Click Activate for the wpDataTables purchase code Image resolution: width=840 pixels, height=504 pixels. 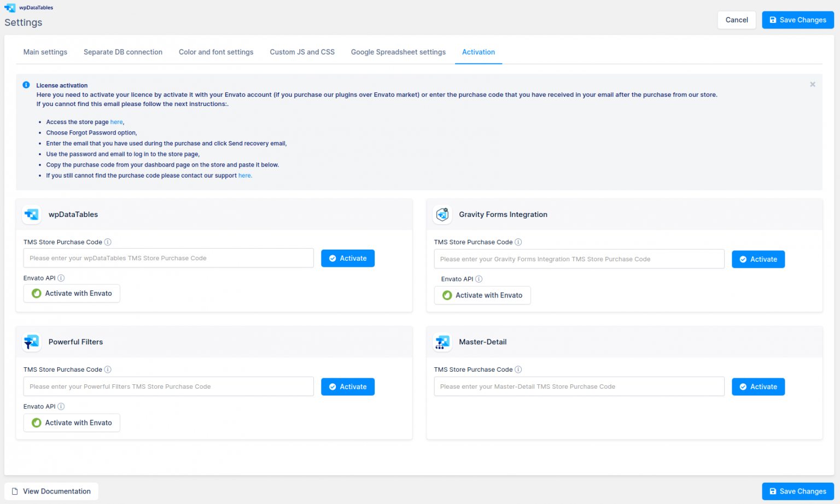point(348,258)
